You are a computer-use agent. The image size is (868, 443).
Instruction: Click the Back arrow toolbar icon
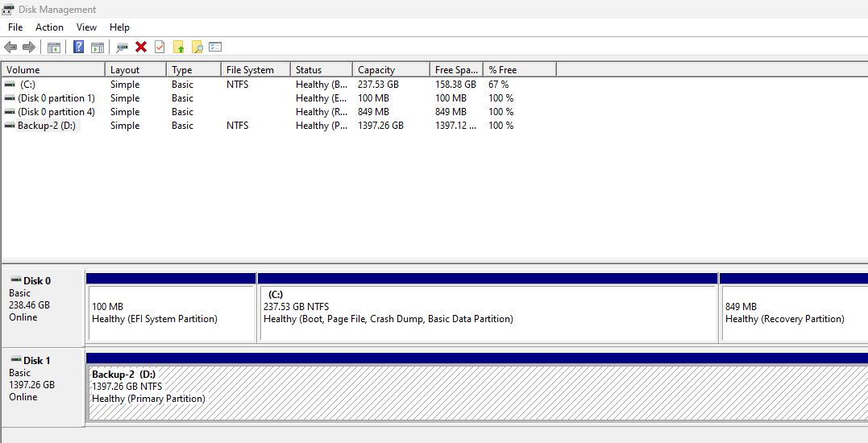point(10,48)
